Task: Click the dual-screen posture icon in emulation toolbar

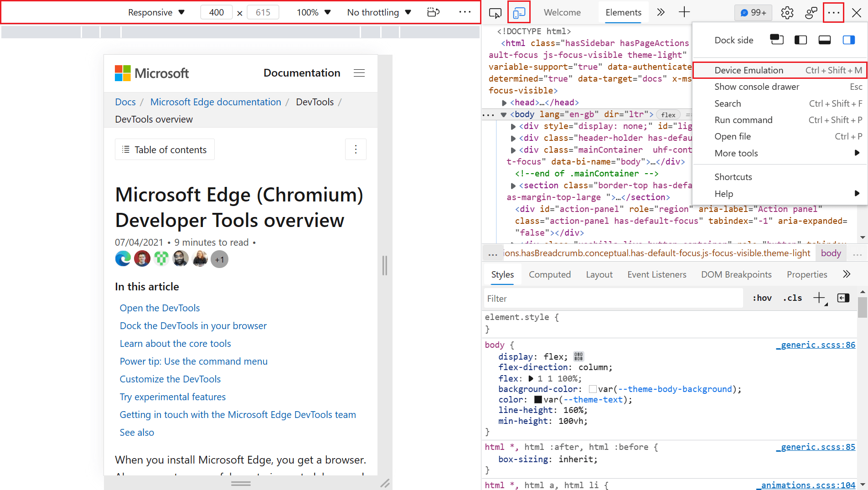Action: click(x=433, y=12)
